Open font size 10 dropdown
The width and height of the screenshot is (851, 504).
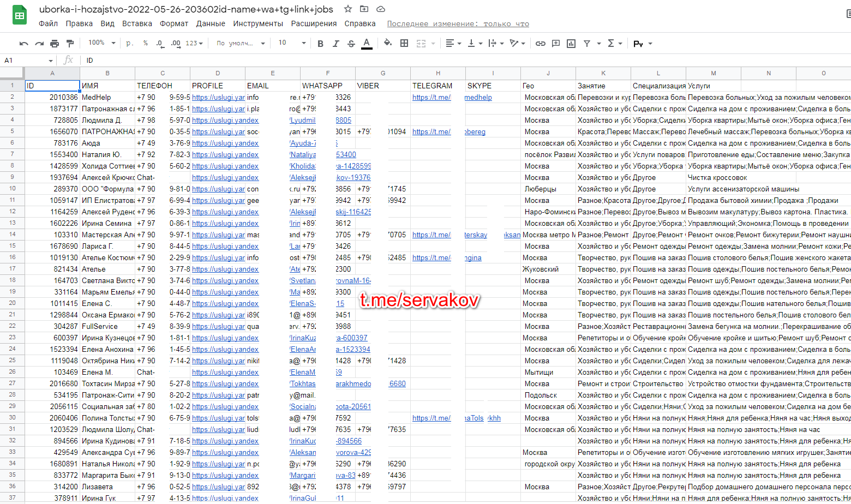click(x=292, y=43)
